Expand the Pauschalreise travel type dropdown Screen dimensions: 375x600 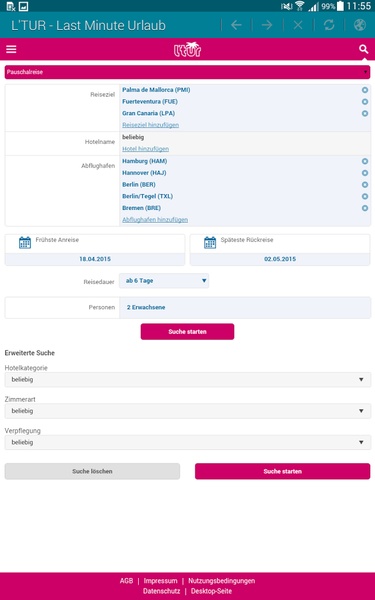pyautogui.click(x=187, y=72)
